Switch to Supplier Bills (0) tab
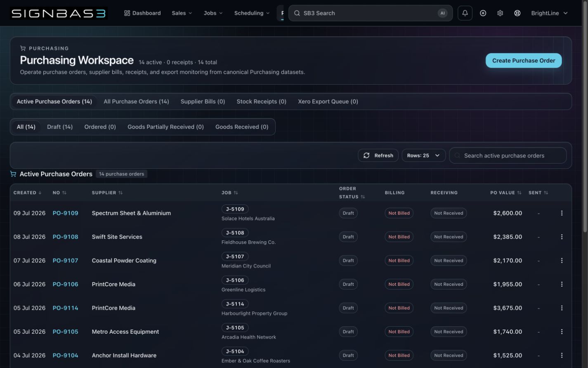 pyautogui.click(x=203, y=102)
